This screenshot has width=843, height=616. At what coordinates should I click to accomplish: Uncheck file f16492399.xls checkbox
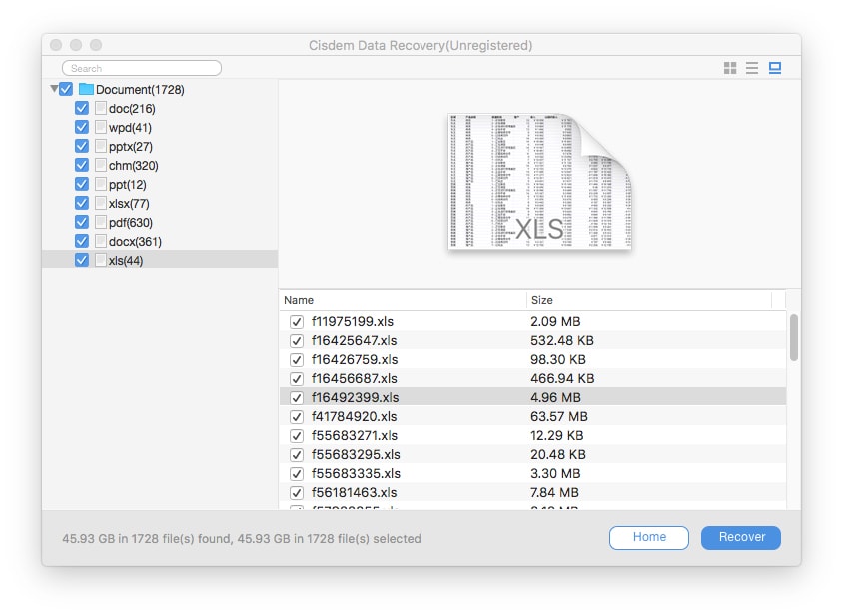tap(297, 397)
